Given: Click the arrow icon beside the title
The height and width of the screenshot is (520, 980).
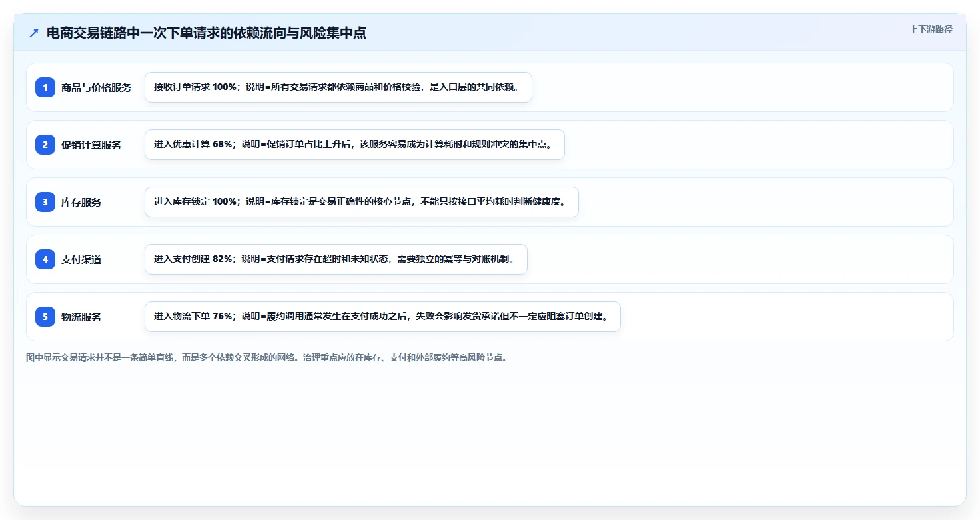Looking at the screenshot, I should [x=34, y=33].
